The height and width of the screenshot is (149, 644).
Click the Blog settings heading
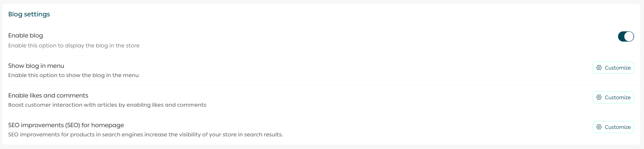click(x=29, y=14)
